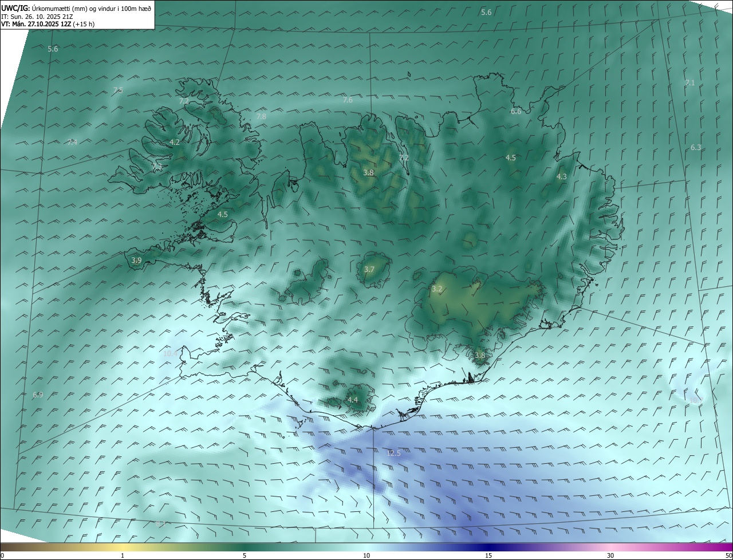Click the 5.6 value near the upper-left corner
The height and width of the screenshot is (560, 733).
pyautogui.click(x=53, y=49)
